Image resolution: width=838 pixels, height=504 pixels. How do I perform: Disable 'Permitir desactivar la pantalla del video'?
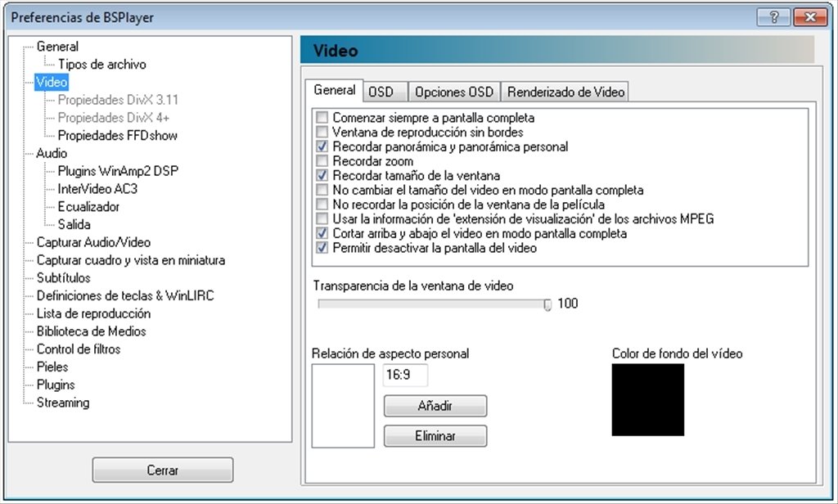322,247
